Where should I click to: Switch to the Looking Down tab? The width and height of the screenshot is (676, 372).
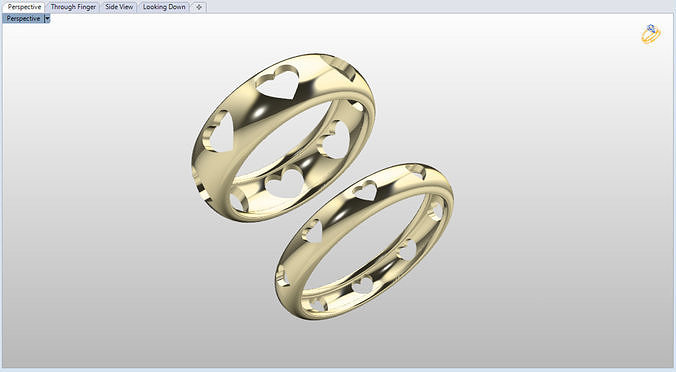(164, 7)
